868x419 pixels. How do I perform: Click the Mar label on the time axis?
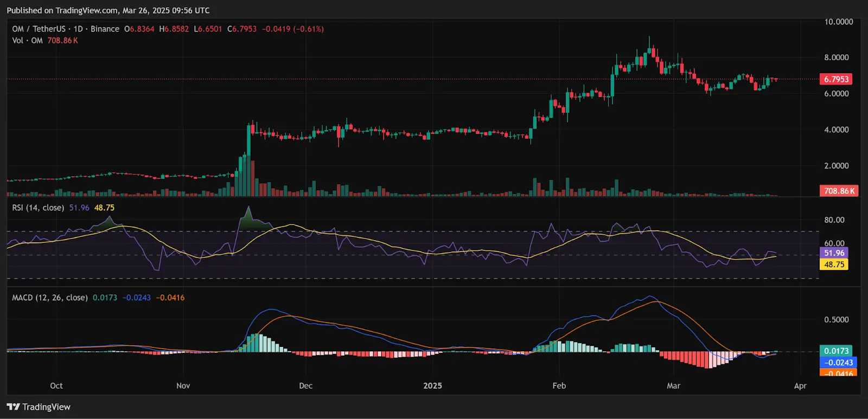[673, 386]
